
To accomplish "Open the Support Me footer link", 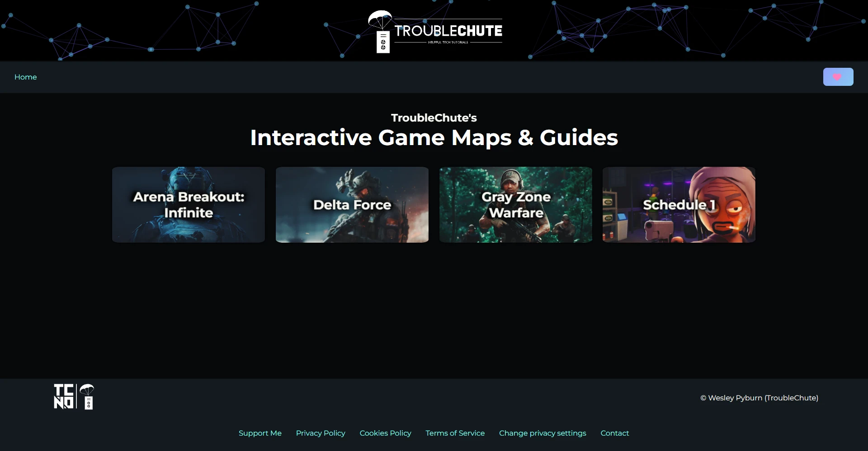I will pyautogui.click(x=260, y=433).
